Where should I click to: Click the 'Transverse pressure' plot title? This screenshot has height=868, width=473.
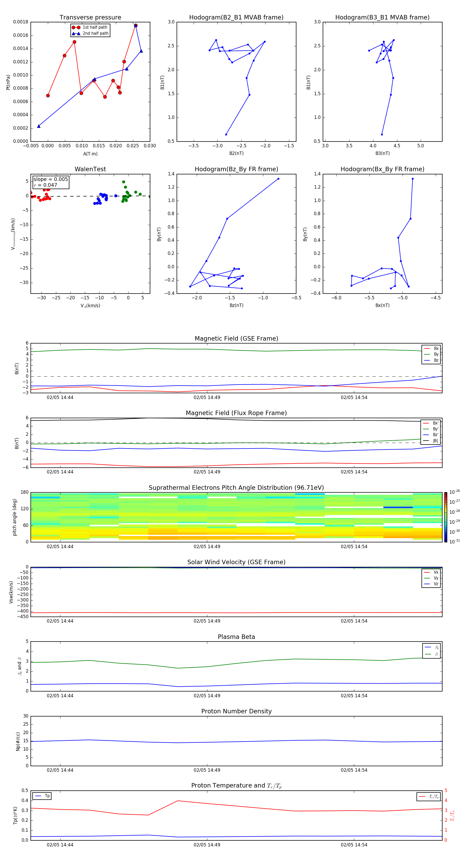pyautogui.click(x=90, y=18)
